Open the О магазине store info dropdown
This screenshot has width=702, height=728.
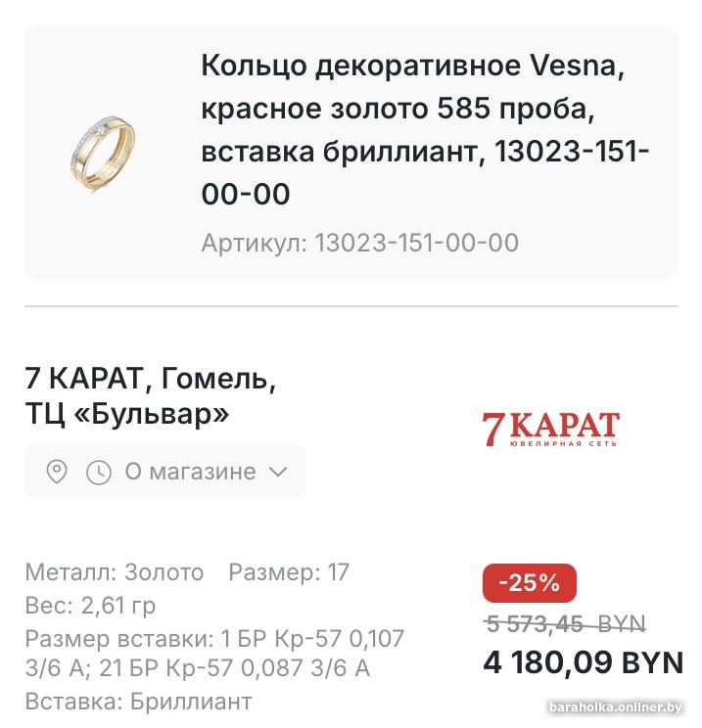(190, 472)
